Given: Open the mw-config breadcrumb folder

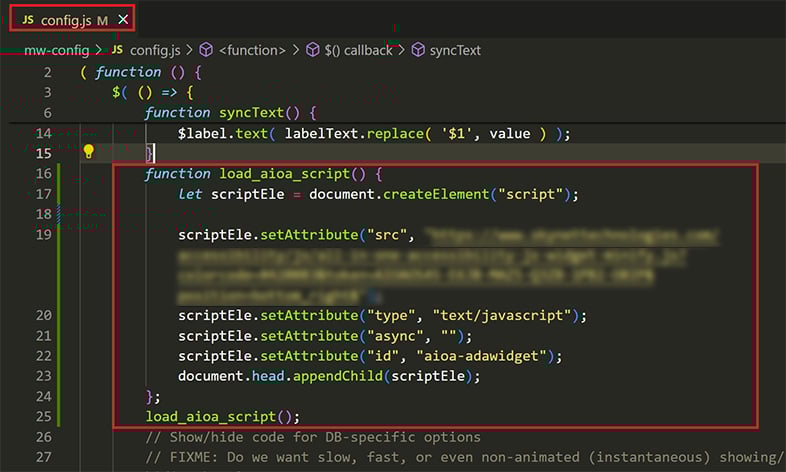Looking at the screenshot, I should [56, 50].
